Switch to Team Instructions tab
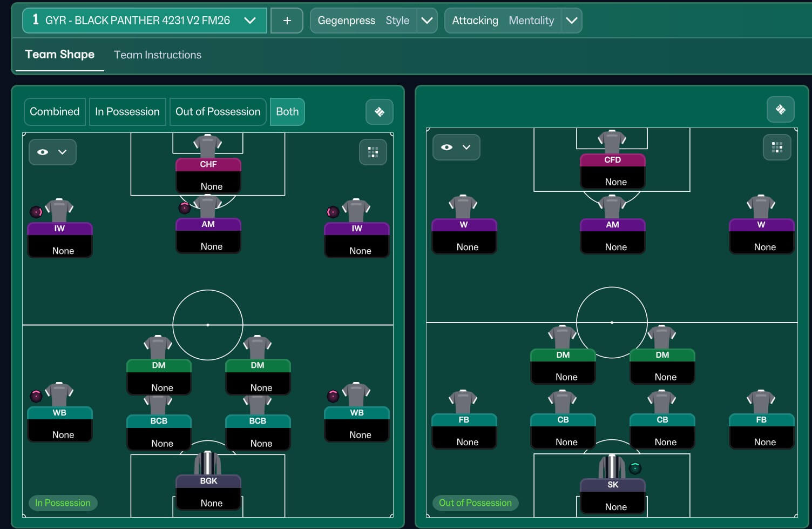 [x=158, y=55]
